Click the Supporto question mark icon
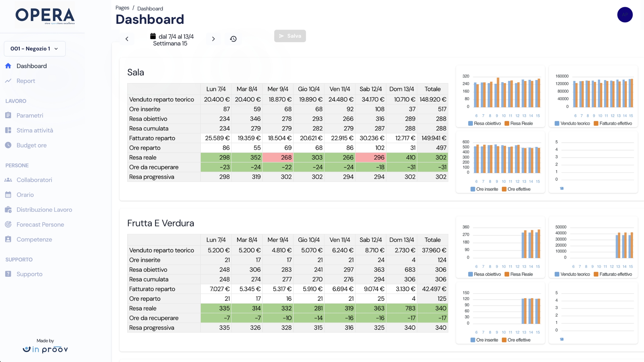Image resolution: width=644 pixels, height=362 pixels. [8, 274]
